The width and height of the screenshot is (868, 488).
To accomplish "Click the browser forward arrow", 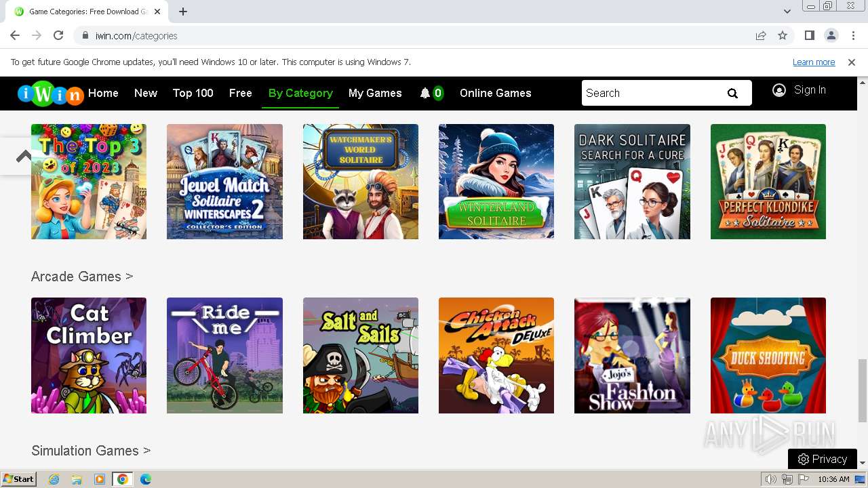I will 37,35.
